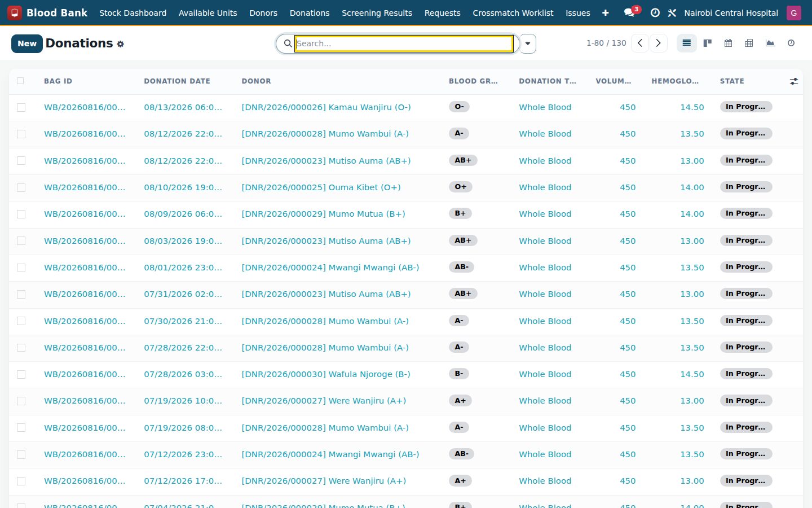Check the row for Wafula Njoroge (B-)
The height and width of the screenshot is (508, 812).
[21, 374]
